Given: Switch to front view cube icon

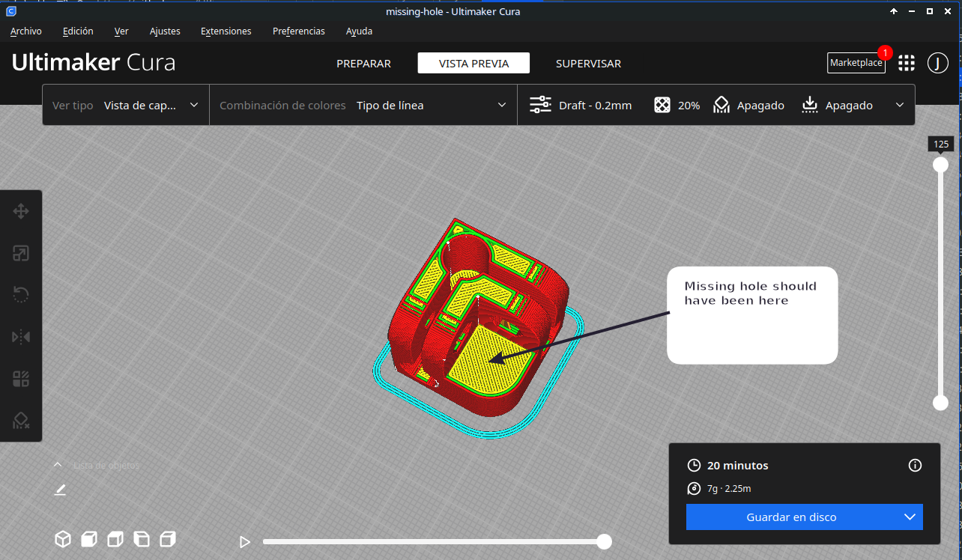Looking at the screenshot, I should pyautogui.click(x=89, y=539).
